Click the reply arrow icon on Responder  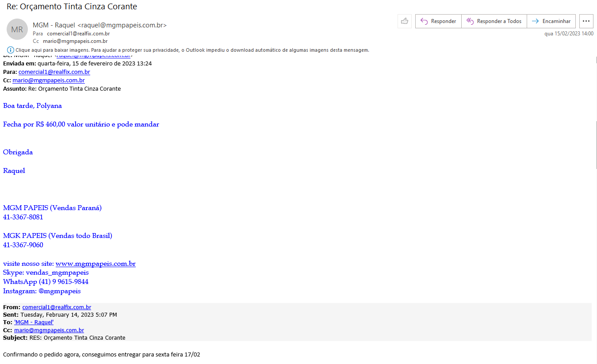(424, 21)
